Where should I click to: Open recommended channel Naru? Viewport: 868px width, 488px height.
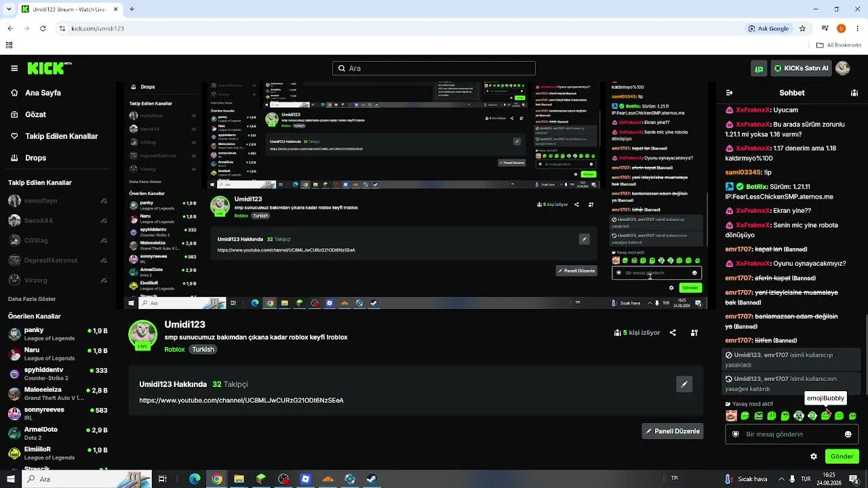58,354
